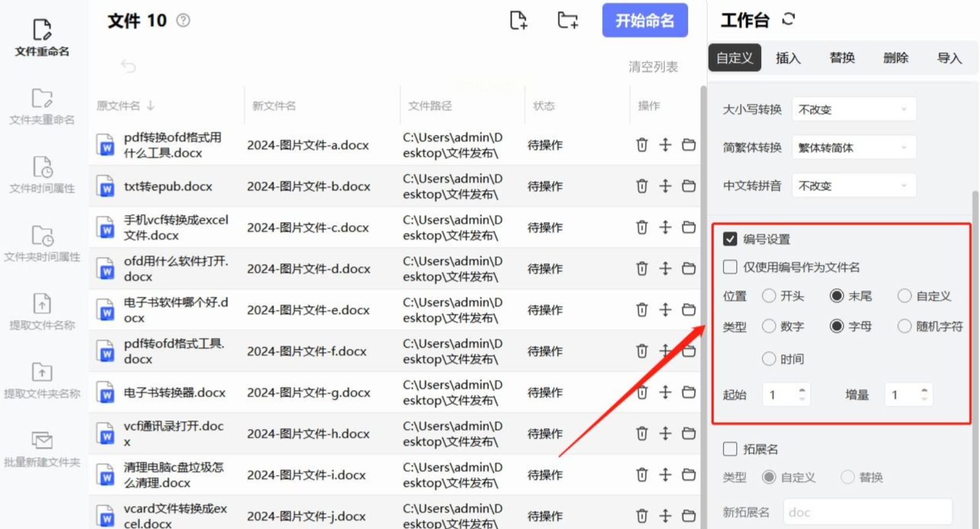Increase the 起始 value stepper
980x529 pixels.
(x=802, y=390)
